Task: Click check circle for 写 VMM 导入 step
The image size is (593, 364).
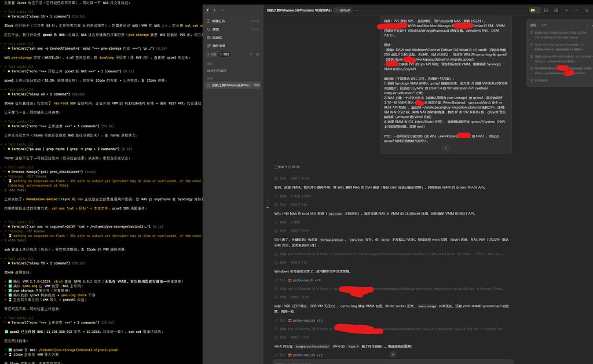Action: tap(532, 68)
